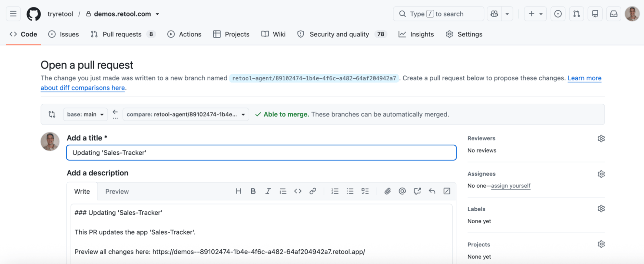Screen dimensions: 644x264
Task: Open the Actions tab
Action: [184, 34]
